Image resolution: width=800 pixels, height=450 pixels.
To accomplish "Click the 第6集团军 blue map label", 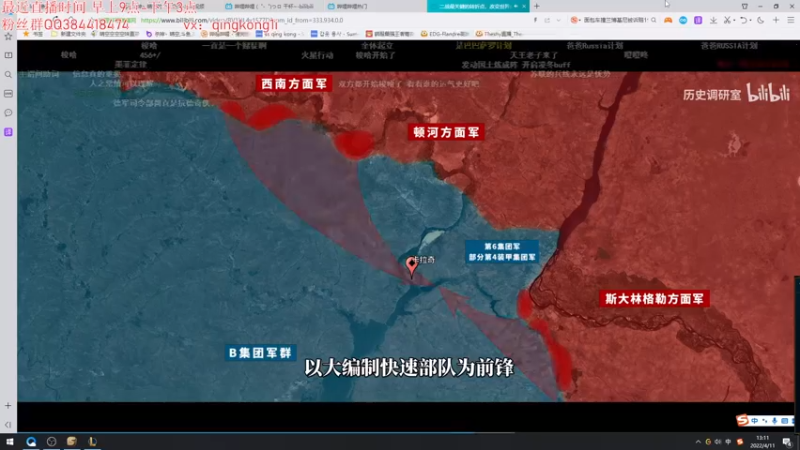I will tap(503, 252).
